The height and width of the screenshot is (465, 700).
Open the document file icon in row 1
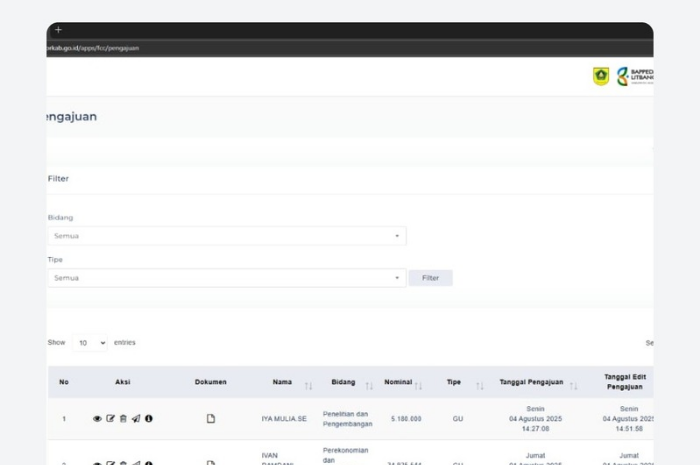click(x=211, y=419)
